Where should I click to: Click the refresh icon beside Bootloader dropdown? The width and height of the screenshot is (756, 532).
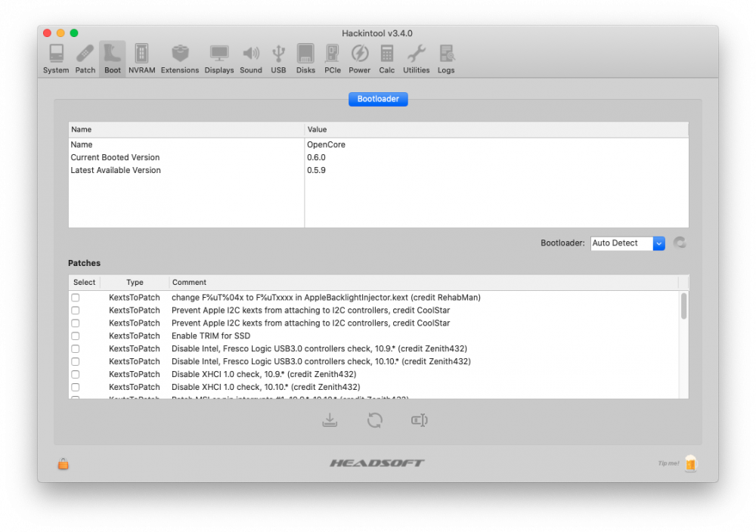pyautogui.click(x=680, y=243)
